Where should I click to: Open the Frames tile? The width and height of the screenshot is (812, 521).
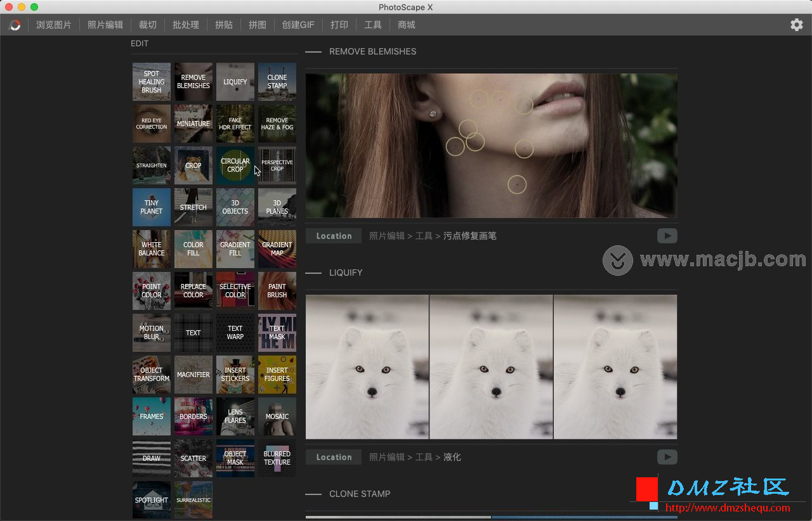click(x=152, y=416)
